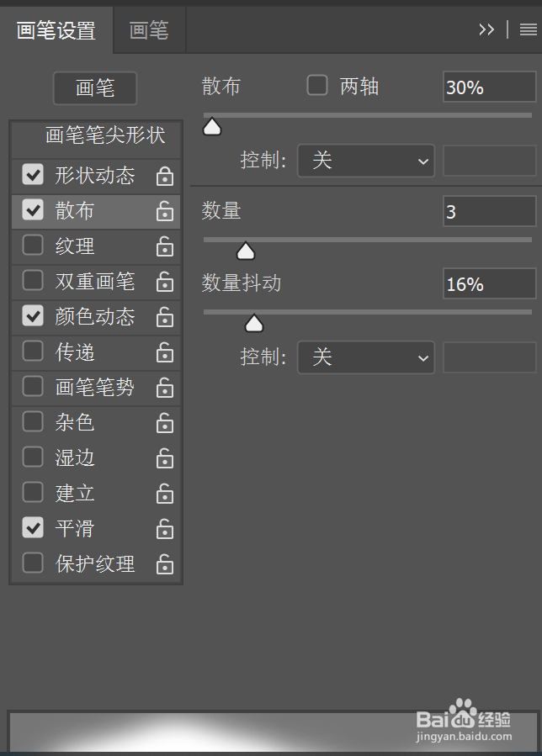Click lock icon next to 形状动态
The width and height of the screenshot is (542, 756).
tap(165, 176)
